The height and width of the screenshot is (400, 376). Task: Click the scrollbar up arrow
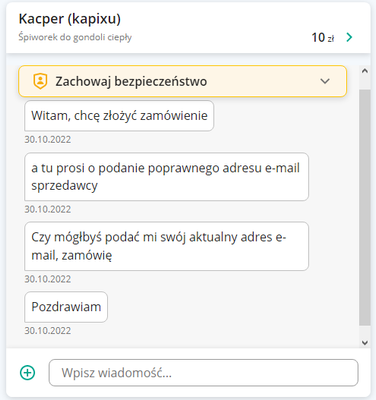click(365, 71)
